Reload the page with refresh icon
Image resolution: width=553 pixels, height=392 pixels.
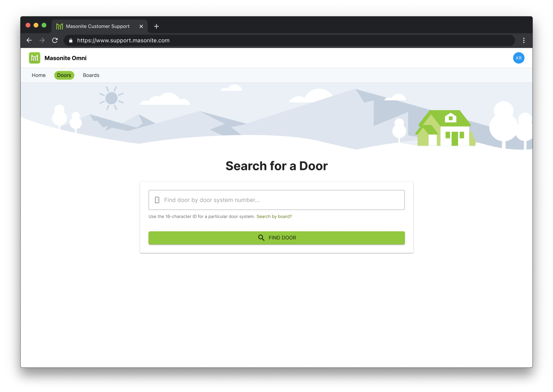(55, 40)
